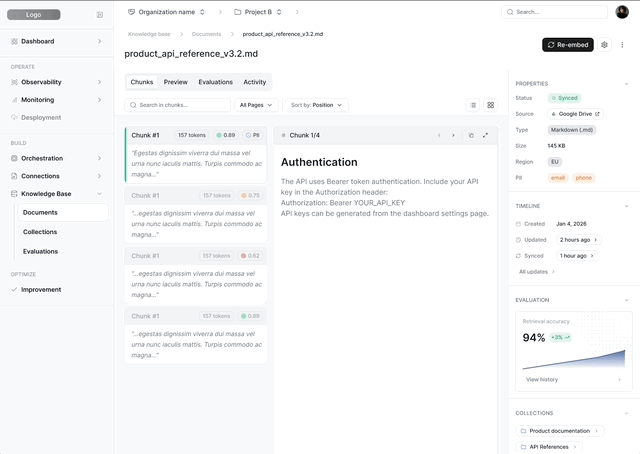The height and width of the screenshot is (454, 640).
Task: Click the Re-embed button
Action: [568, 45]
